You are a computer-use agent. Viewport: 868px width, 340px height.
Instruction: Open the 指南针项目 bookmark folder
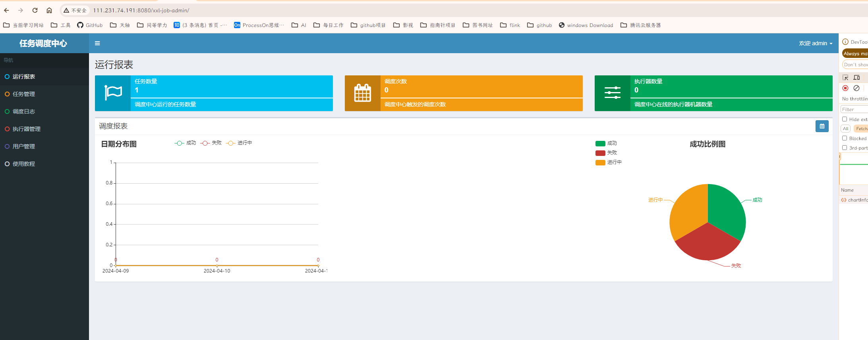coord(438,25)
